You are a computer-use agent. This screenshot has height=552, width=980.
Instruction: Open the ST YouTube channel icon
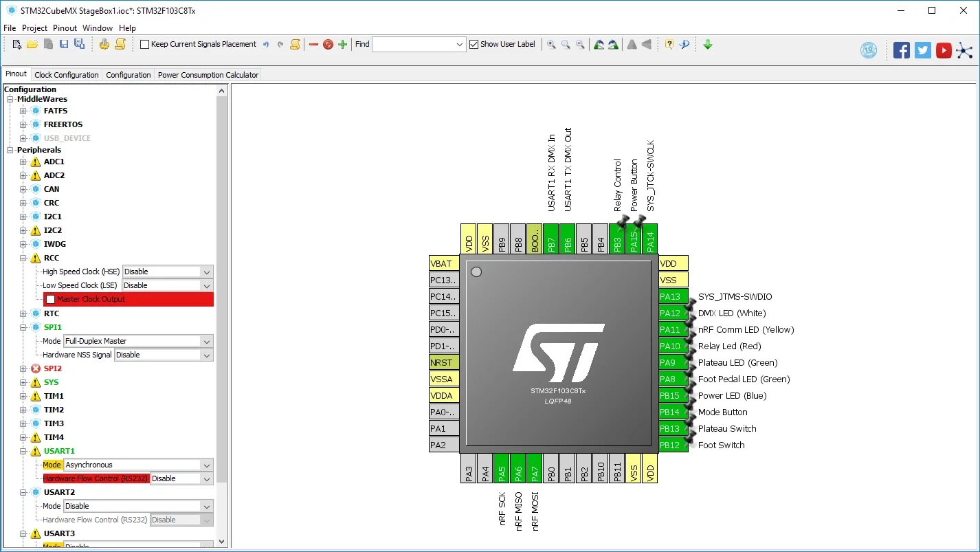point(944,50)
